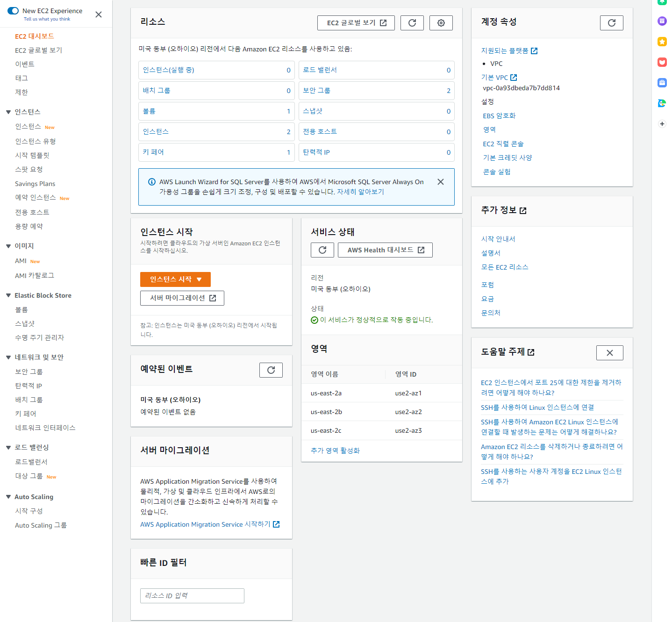
Task: Collapse the Elastic Block Store section
Action: click(x=8, y=295)
